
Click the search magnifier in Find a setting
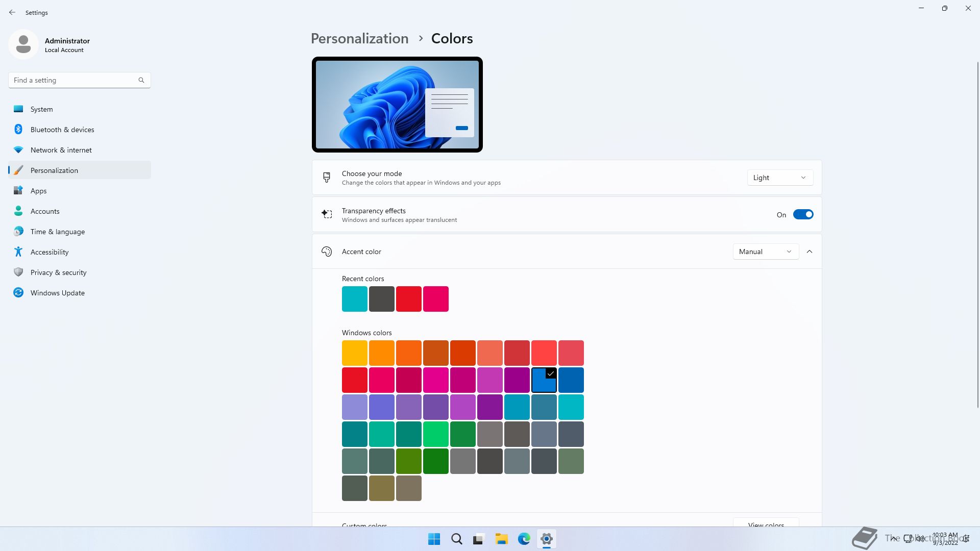coord(141,80)
